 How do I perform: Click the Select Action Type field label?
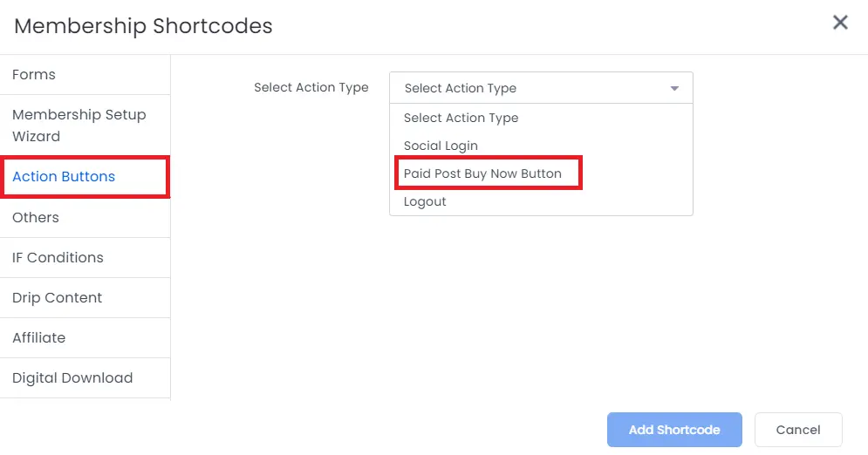tap(311, 87)
